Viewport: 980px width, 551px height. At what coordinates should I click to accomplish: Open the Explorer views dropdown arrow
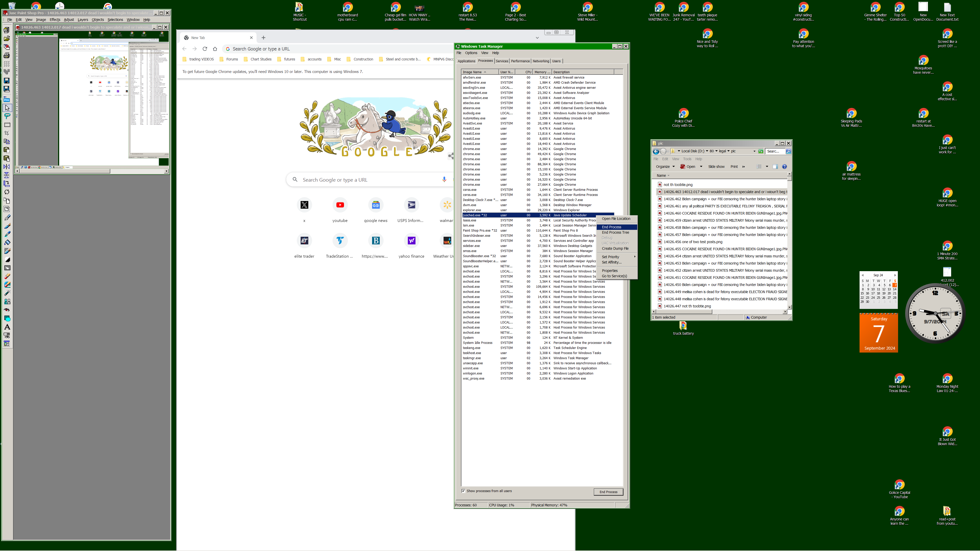[767, 167]
